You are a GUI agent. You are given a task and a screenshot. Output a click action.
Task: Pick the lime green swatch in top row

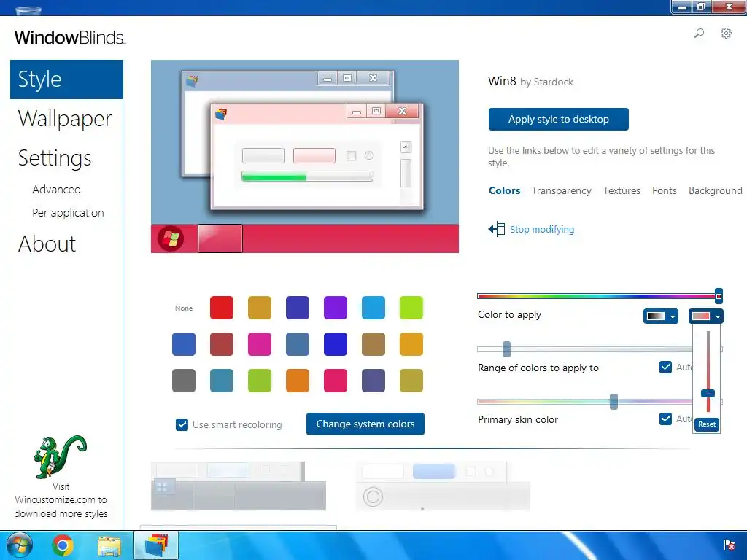tap(411, 308)
